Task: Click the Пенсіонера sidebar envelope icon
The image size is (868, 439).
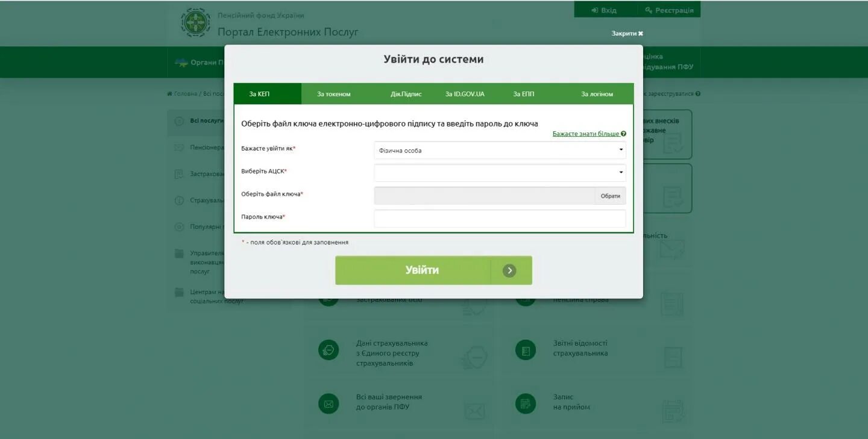Action: tap(179, 148)
